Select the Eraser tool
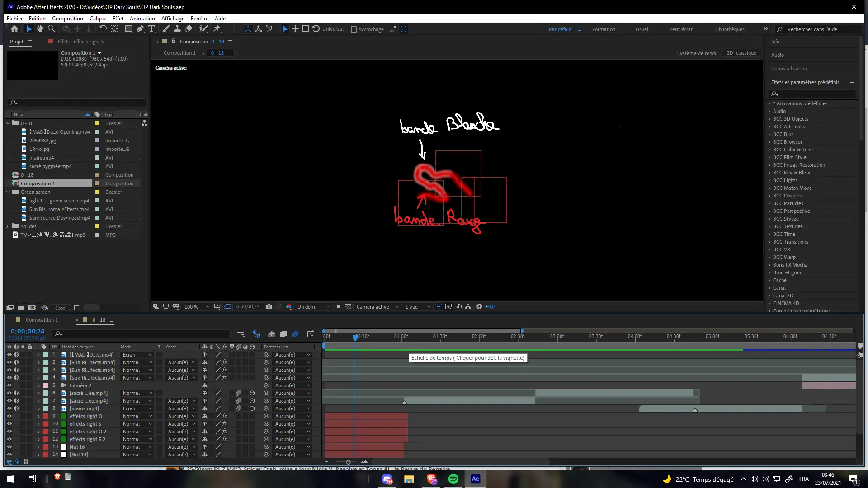Viewport: 868px width, 488px height. (x=189, y=29)
